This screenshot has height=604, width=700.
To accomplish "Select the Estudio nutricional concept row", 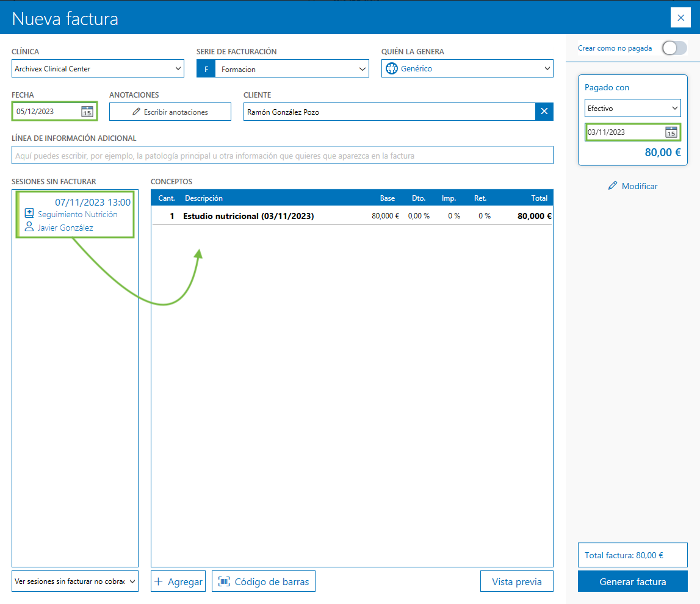I will point(352,216).
